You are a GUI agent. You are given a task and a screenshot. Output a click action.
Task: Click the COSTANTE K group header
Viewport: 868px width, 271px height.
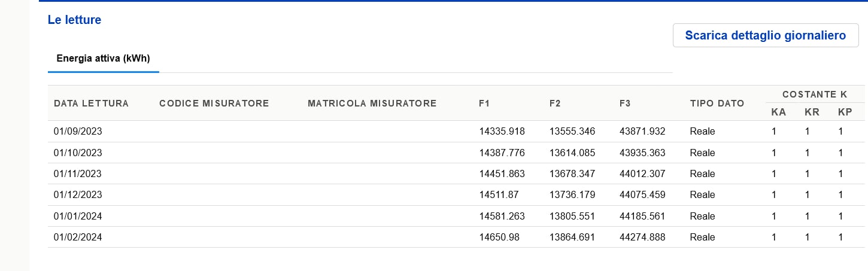click(814, 95)
